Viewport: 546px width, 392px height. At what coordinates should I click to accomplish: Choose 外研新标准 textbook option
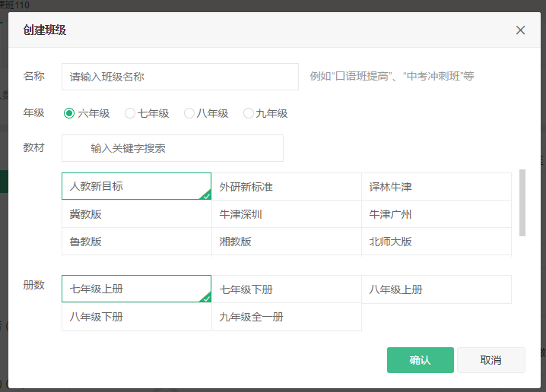(286, 186)
